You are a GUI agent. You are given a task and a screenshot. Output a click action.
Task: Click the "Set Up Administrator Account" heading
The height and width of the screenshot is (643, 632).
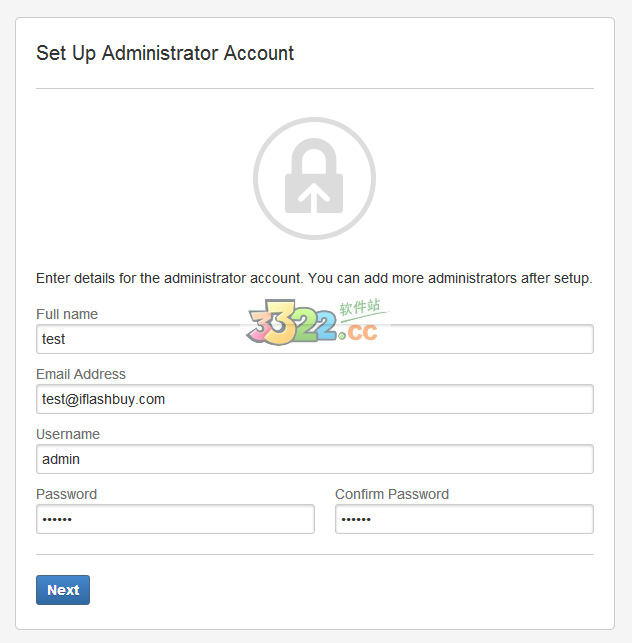pyautogui.click(x=165, y=53)
